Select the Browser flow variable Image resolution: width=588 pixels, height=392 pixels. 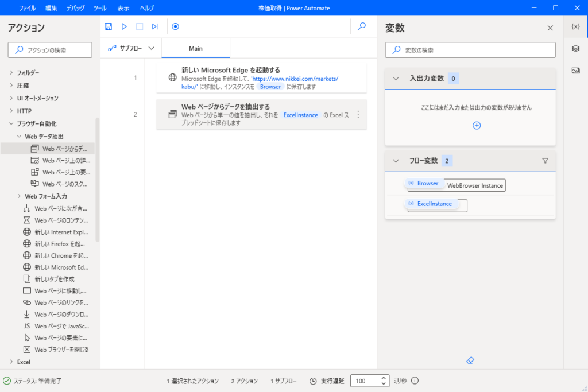(x=424, y=183)
